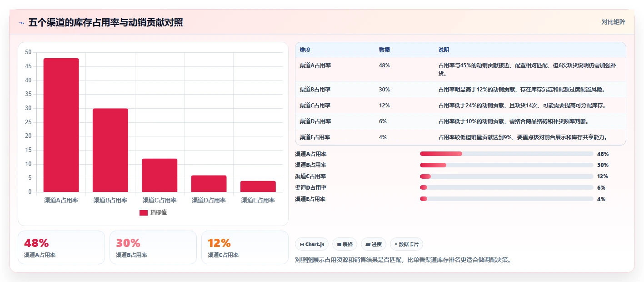The height and width of the screenshot is (282, 644).
Task: Click the 4% label beside progress bar
Action: point(601,199)
